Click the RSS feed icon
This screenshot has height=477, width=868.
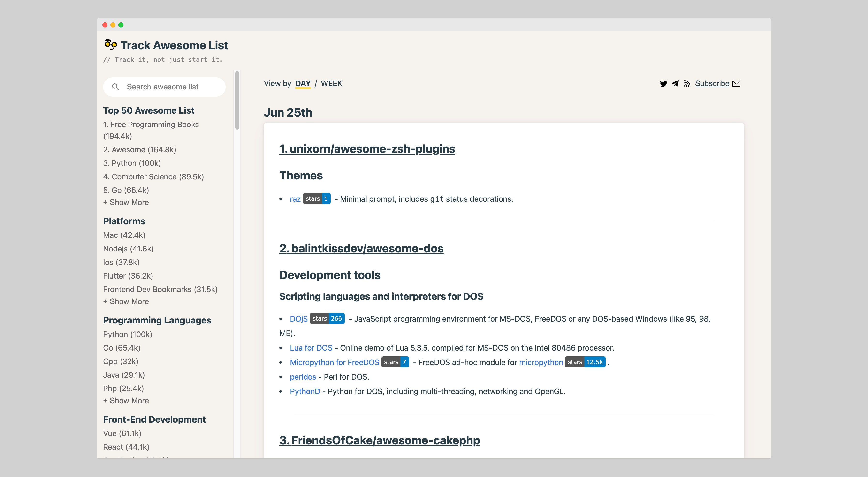pyautogui.click(x=687, y=83)
